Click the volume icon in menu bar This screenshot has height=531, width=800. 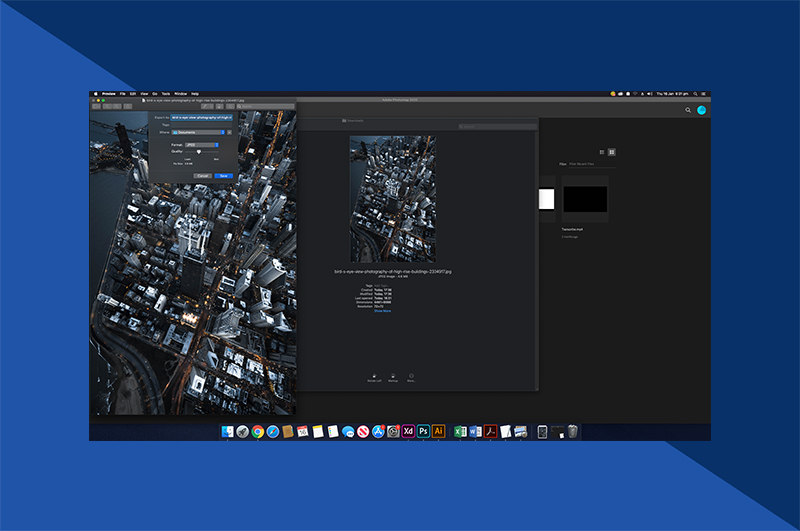point(649,94)
